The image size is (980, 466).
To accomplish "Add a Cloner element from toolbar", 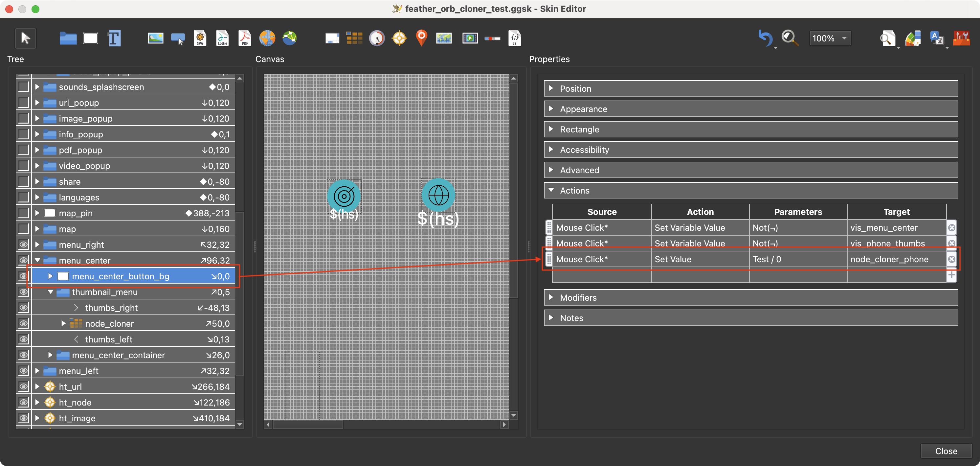I will 354,38.
